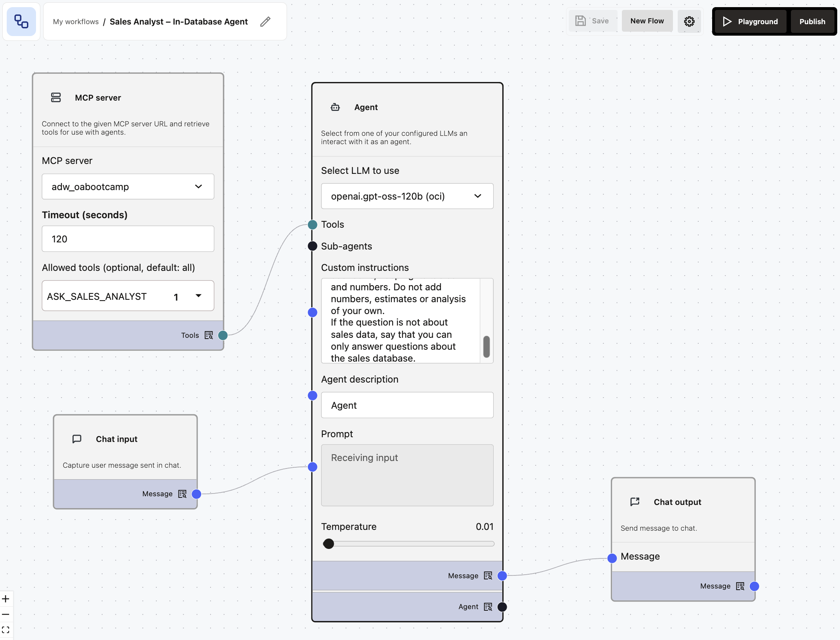Publish the workflow
Screen dimensions: 840x640
812,21
